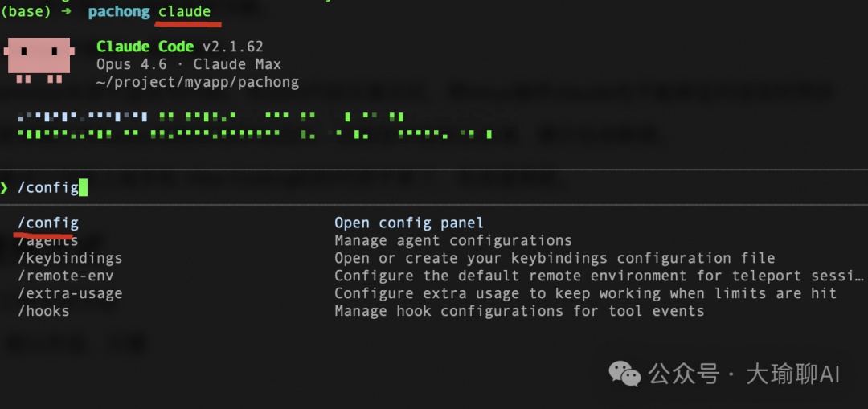Click the green cursor block after /config

click(x=83, y=188)
